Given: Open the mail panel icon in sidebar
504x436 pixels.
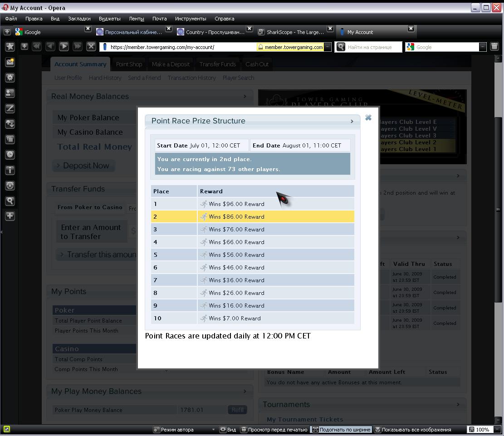Looking at the screenshot, I should coord(10,62).
